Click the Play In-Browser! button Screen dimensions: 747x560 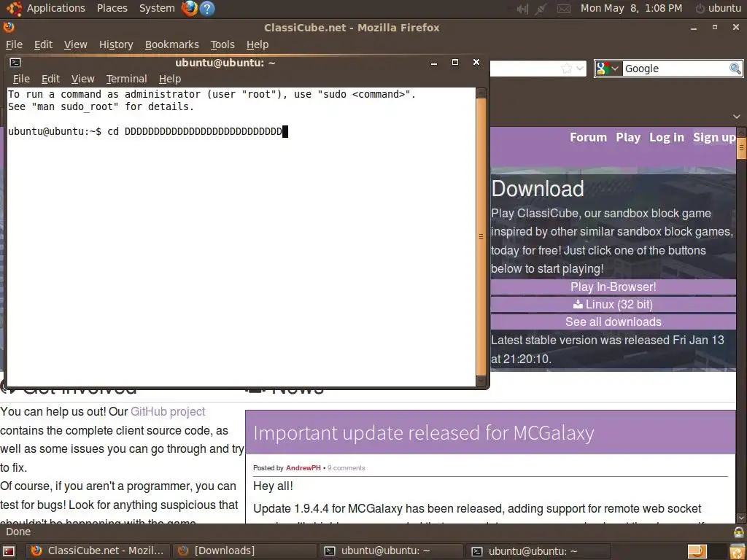pyautogui.click(x=613, y=287)
